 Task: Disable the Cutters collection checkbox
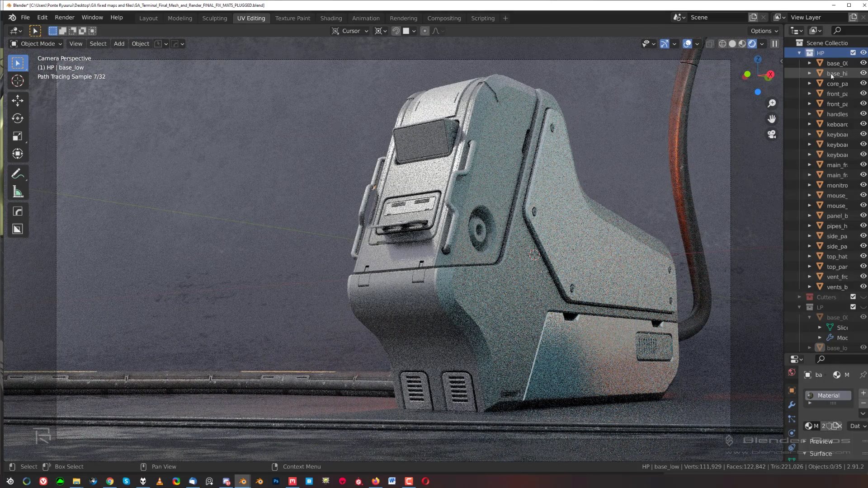[853, 297]
